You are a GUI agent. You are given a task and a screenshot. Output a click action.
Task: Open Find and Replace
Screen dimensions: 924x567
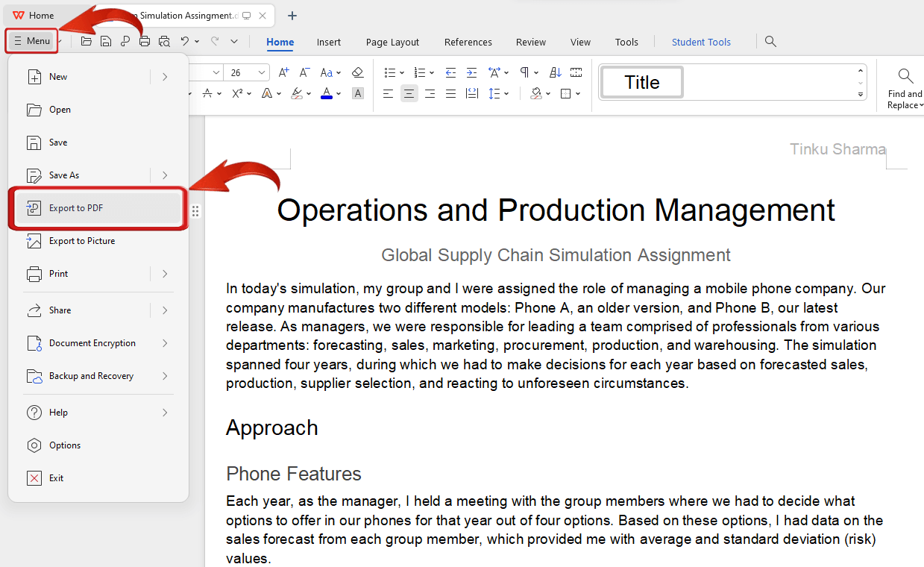click(x=905, y=89)
